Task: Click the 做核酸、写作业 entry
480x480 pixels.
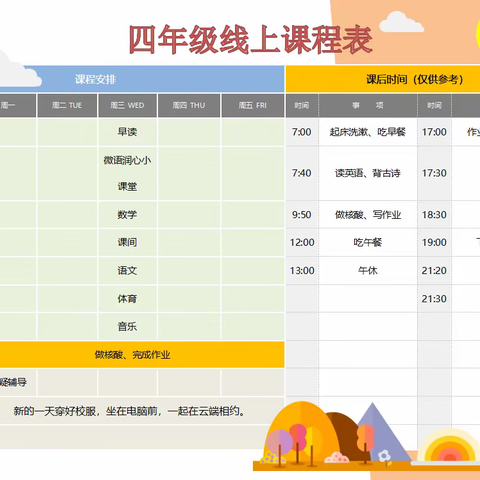Action: (368, 214)
